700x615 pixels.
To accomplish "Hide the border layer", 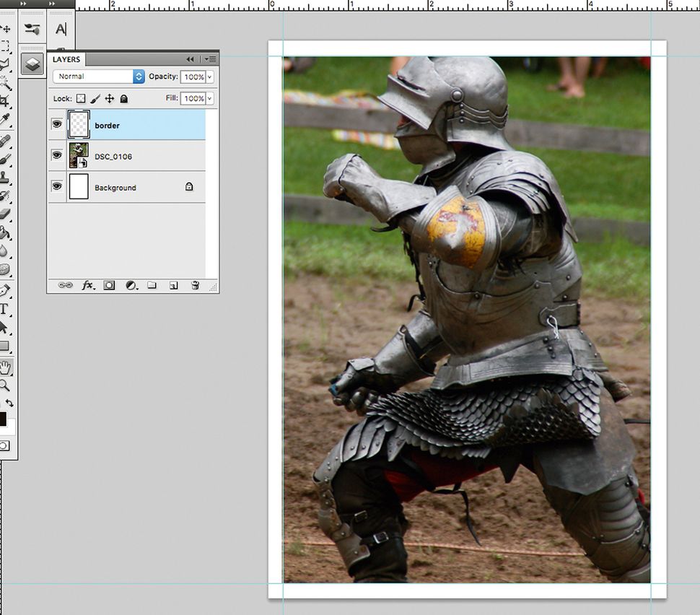I will (57, 124).
